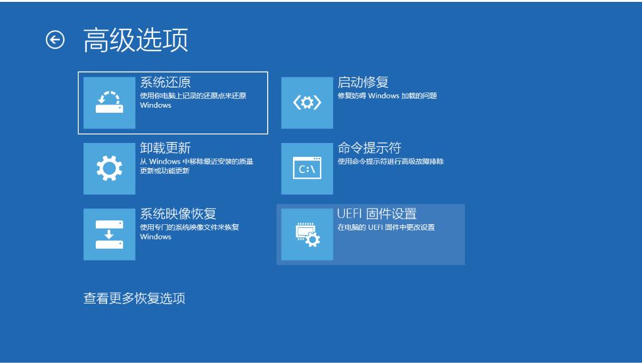Click the 命令提示符 (Command Prompt) C:\ icon
Viewport: 642px width, 364px height.
point(307,168)
